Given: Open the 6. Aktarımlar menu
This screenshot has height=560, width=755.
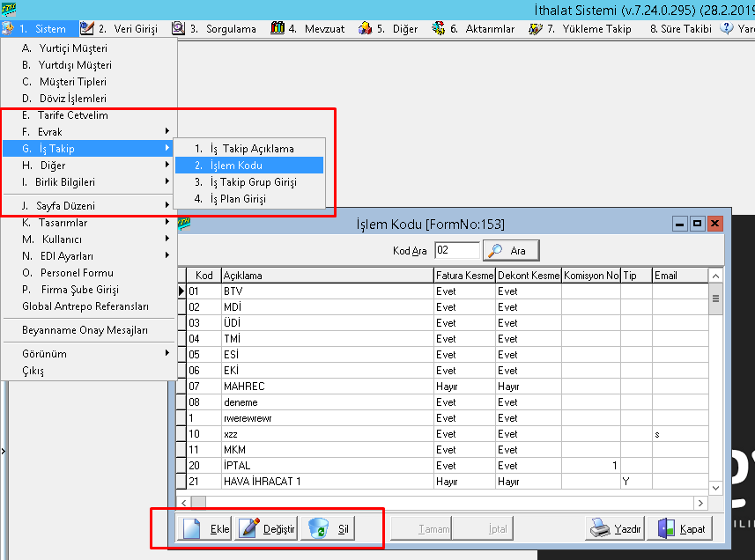Looking at the screenshot, I should (x=473, y=29).
